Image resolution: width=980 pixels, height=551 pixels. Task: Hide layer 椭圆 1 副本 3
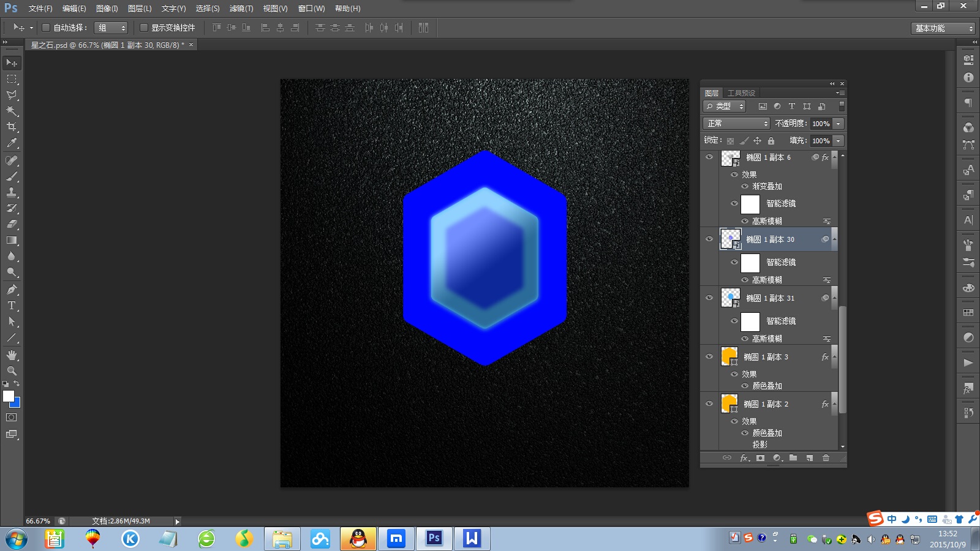click(709, 357)
